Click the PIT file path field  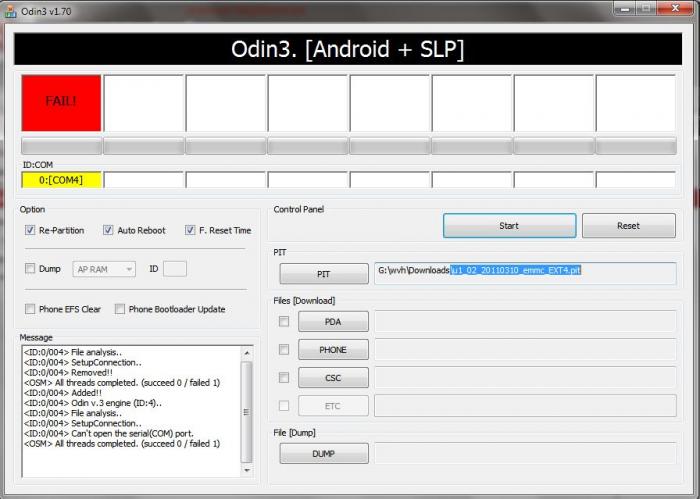point(525,273)
